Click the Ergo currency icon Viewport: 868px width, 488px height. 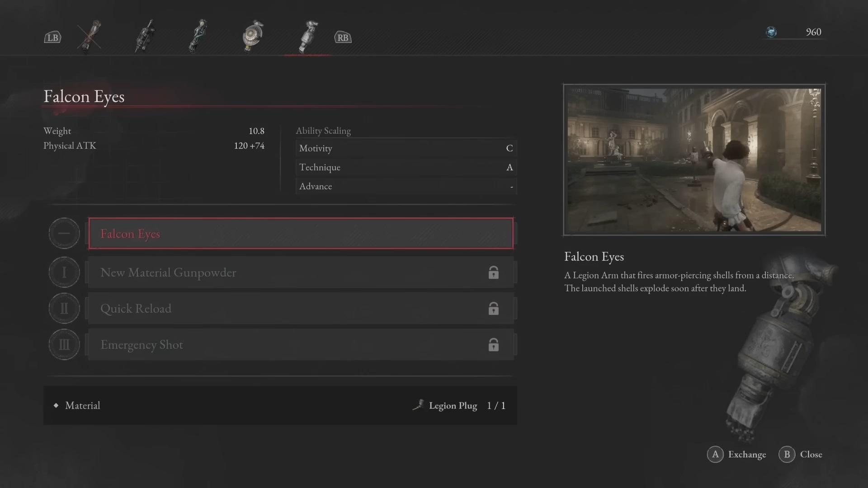771,32
